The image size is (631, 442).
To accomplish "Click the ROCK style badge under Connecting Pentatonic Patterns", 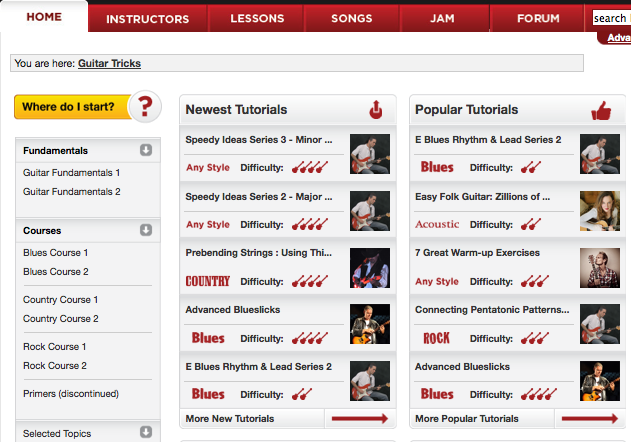I will click(x=437, y=338).
